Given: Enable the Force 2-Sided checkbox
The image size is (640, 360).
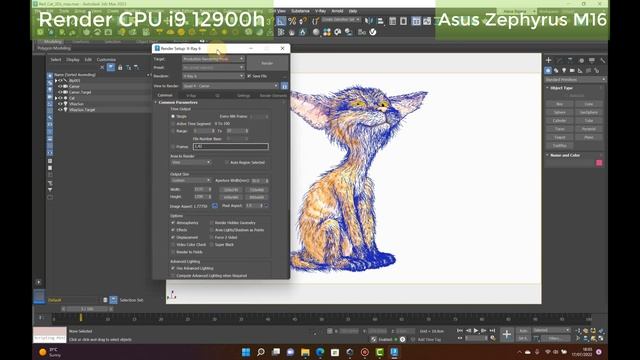Looking at the screenshot, I should click(212, 237).
